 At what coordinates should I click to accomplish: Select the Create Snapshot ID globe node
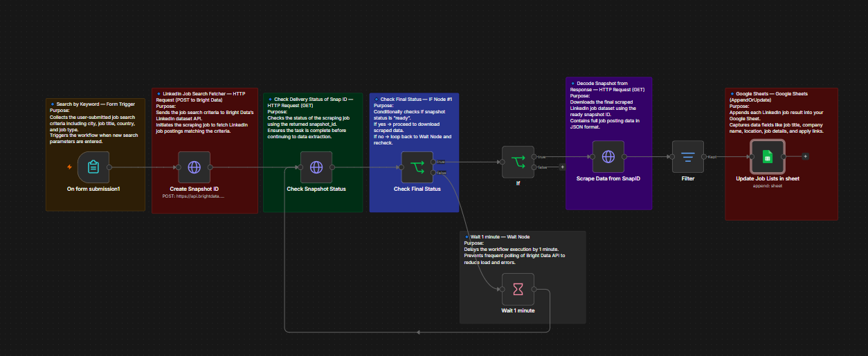click(x=194, y=167)
